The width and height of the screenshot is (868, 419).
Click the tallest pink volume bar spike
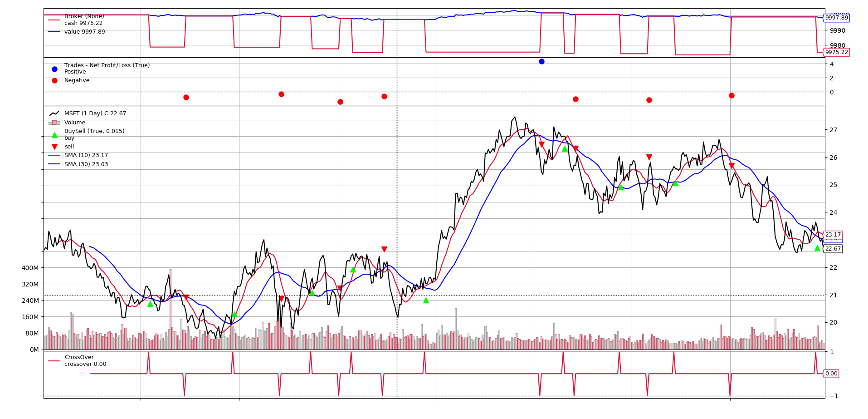171,309
